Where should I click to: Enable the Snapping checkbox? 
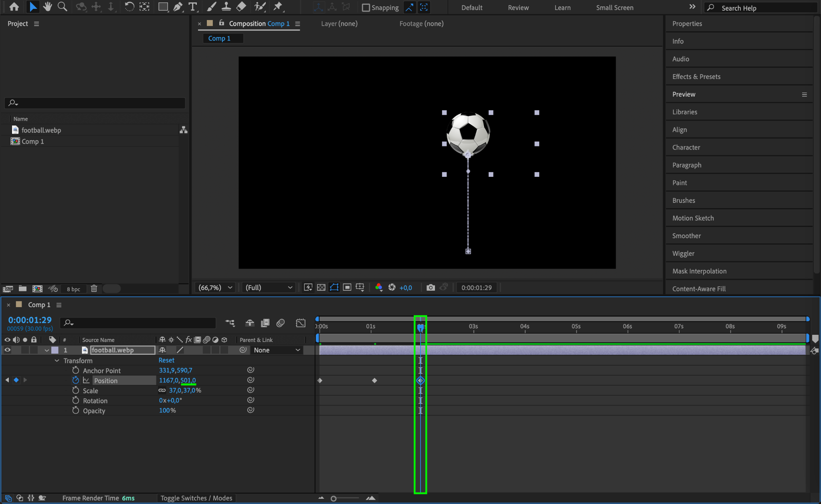tap(366, 8)
